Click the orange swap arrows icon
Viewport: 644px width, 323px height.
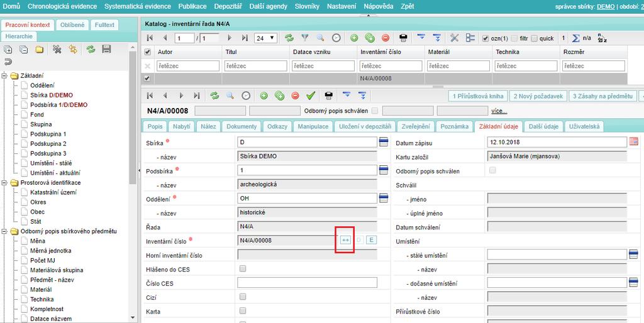[x=73, y=50]
